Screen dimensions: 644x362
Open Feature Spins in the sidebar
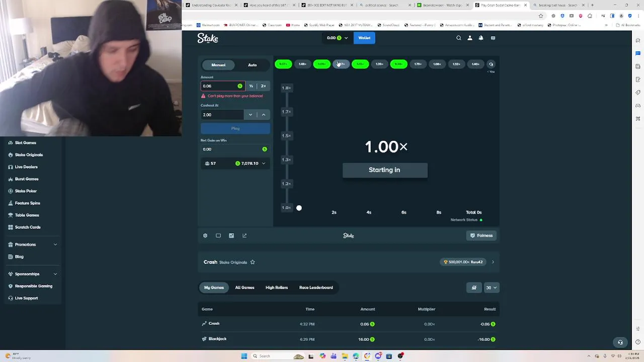[27, 203]
